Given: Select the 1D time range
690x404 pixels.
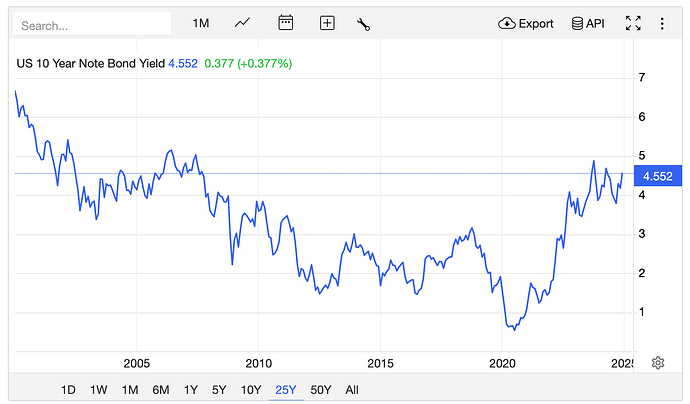Looking at the screenshot, I should click(68, 389).
